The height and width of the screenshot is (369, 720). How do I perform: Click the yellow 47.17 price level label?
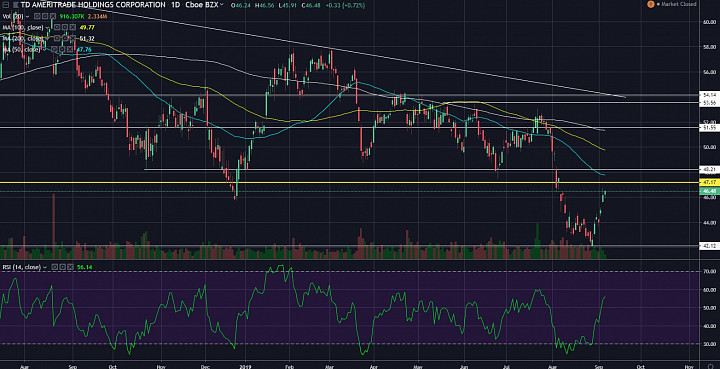tap(709, 182)
